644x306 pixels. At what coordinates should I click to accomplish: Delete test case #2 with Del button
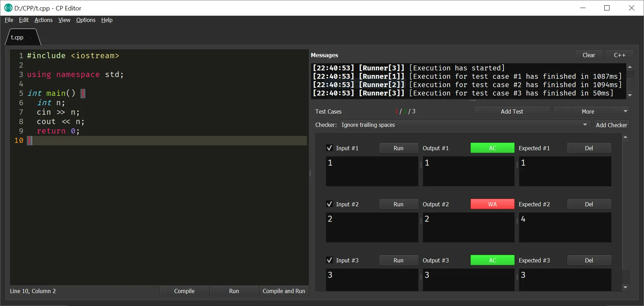pyautogui.click(x=589, y=204)
